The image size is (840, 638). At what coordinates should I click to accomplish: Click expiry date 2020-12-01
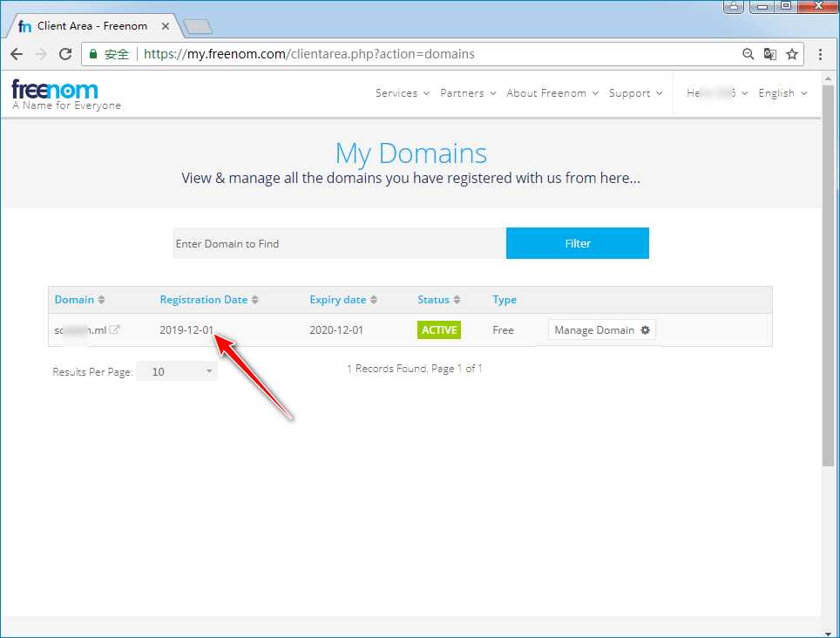[x=336, y=330]
